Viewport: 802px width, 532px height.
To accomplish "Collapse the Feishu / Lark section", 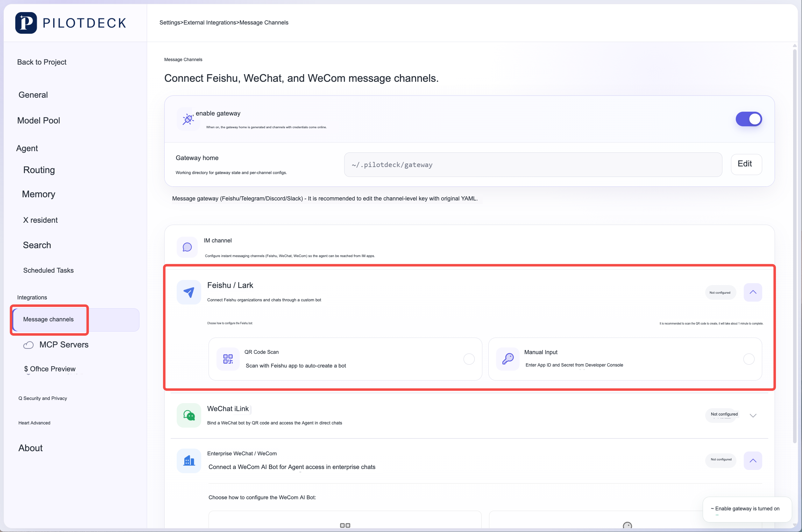I will [752, 292].
